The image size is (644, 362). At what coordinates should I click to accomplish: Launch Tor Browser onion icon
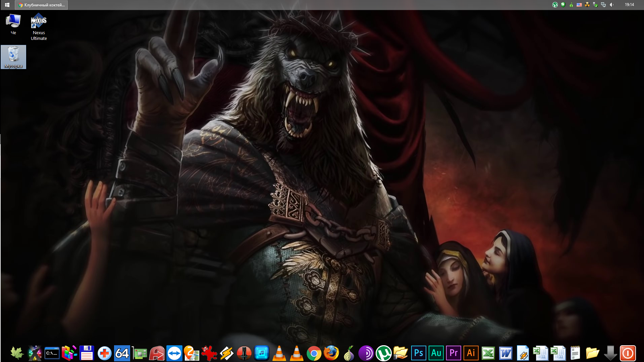point(349,353)
